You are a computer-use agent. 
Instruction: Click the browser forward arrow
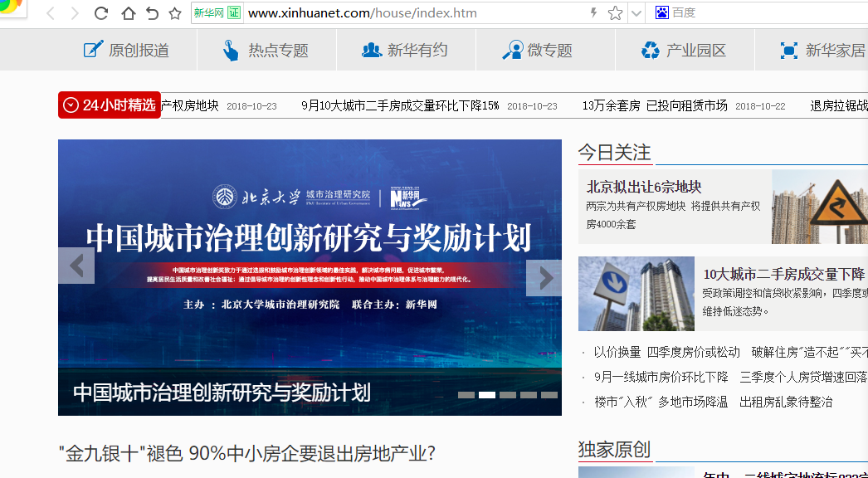[76, 13]
